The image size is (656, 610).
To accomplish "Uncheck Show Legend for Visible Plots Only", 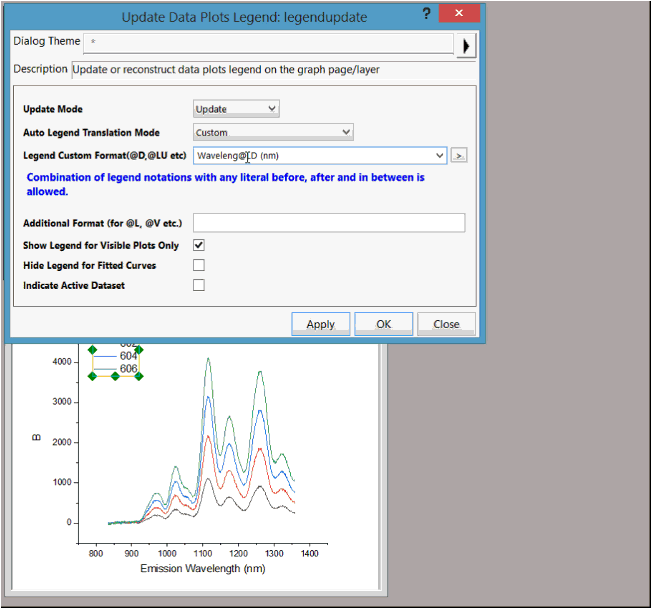I will tap(199, 245).
